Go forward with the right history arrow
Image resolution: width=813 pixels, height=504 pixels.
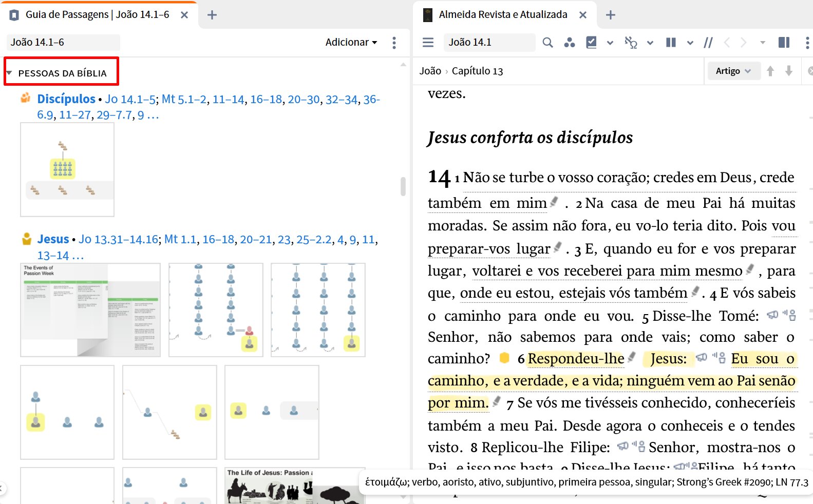[744, 42]
